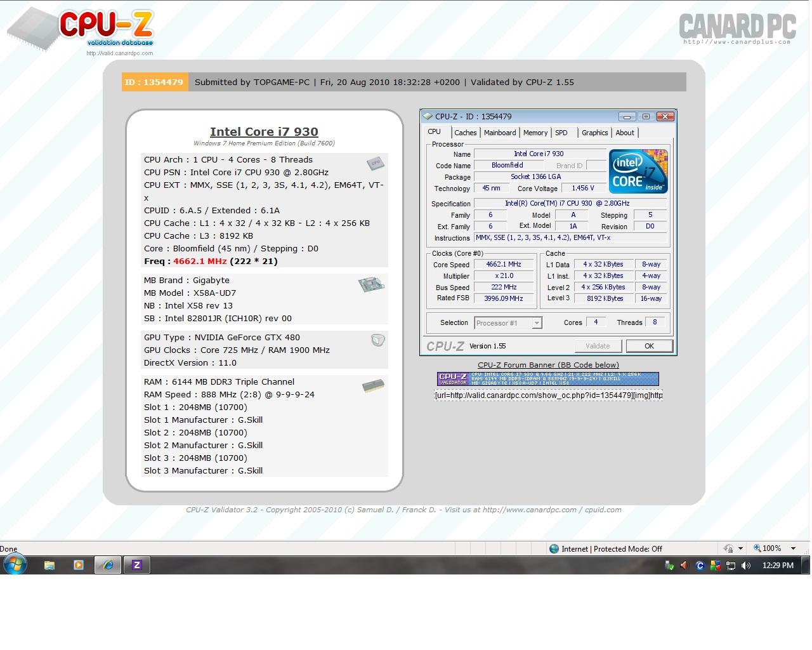This screenshot has width=812, height=650.
Task: Click the Intel Core i7 930 heading link
Action: (x=264, y=131)
